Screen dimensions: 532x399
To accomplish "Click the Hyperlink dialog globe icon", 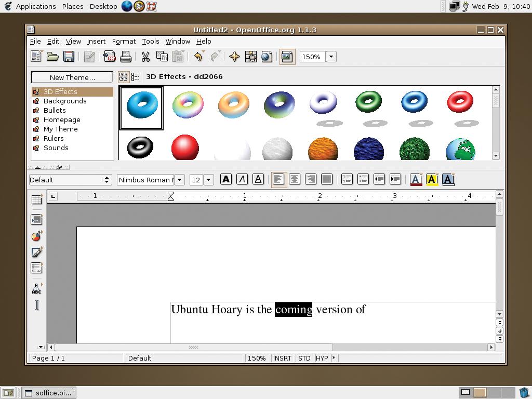I will click(x=267, y=56).
